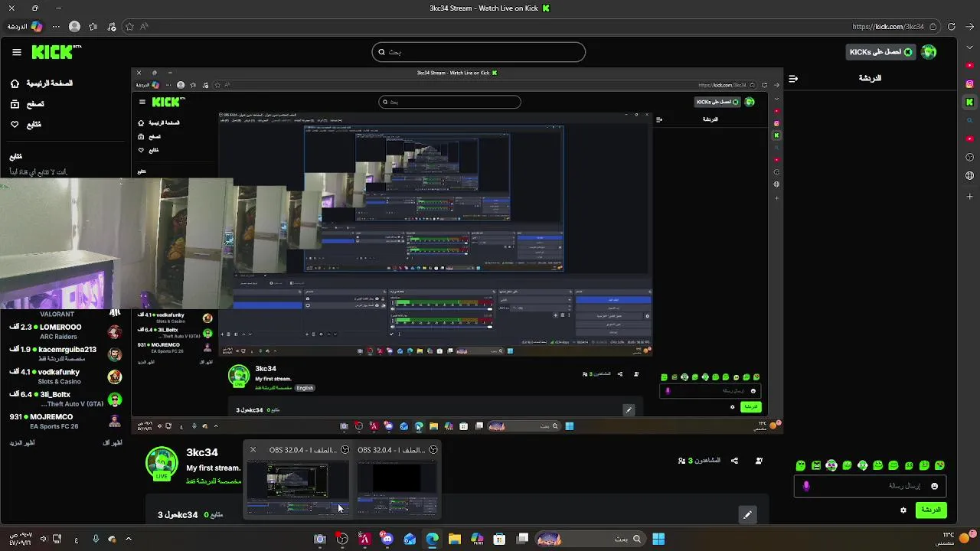Screen dimensions: 980x551
Task: Insert the first green Kick emote
Action: 801,465
